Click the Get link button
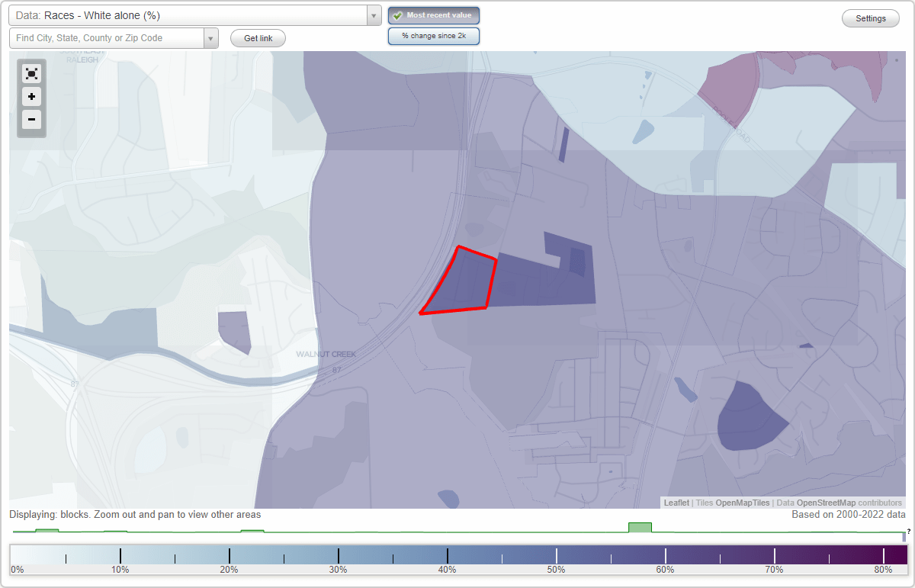The height and width of the screenshot is (588, 915). tap(258, 38)
